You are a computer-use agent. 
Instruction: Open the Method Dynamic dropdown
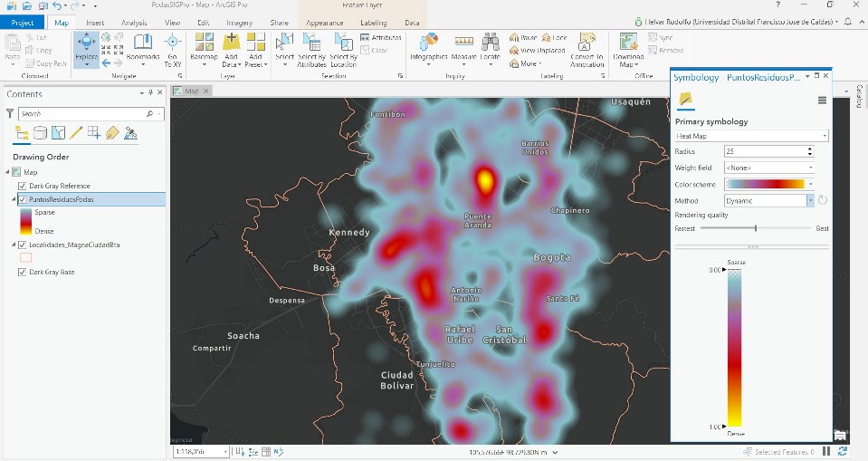pos(768,201)
